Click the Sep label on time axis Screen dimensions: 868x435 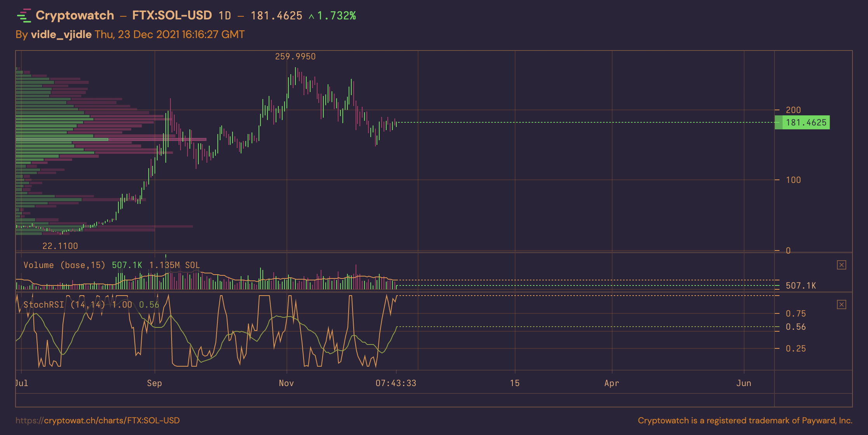[x=155, y=383]
